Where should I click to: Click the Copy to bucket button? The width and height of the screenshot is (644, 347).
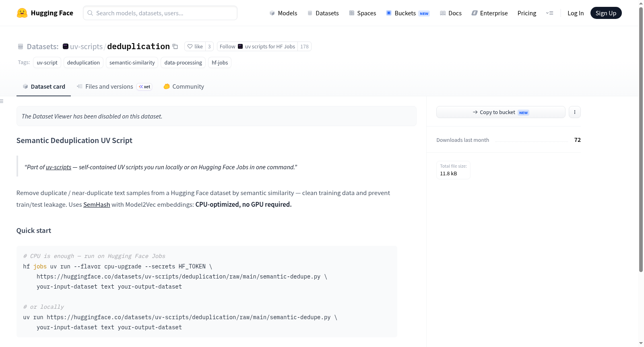pyautogui.click(x=501, y=112)
